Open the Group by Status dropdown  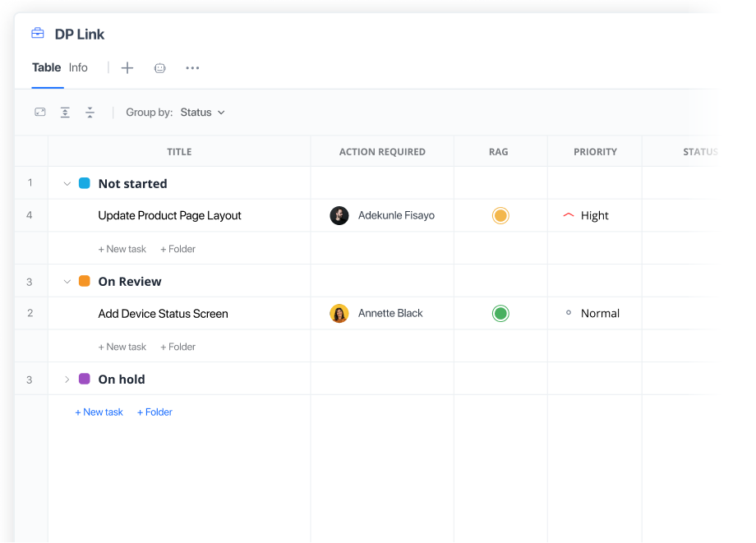click(x=202, y=113)
